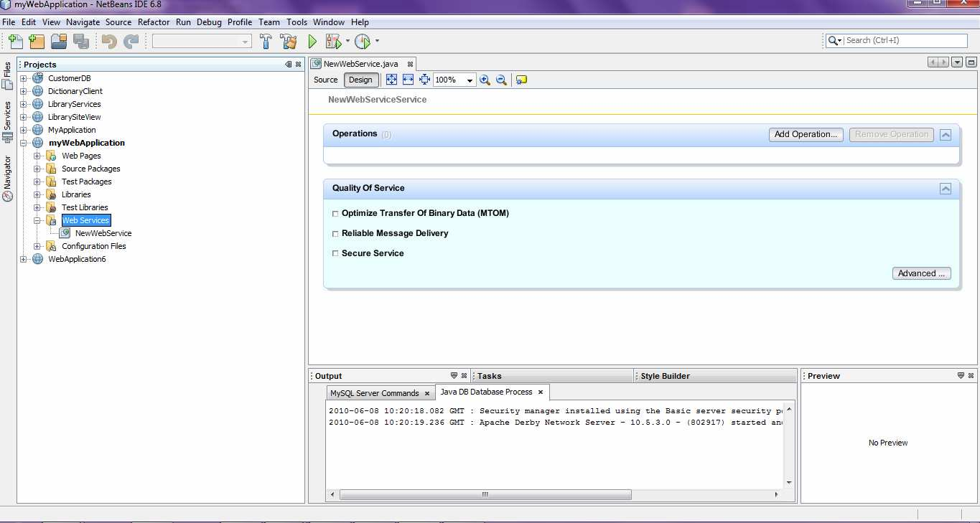Select the Configuration Files folder
This screenshot has width=980, height=523.
[94, 246]
